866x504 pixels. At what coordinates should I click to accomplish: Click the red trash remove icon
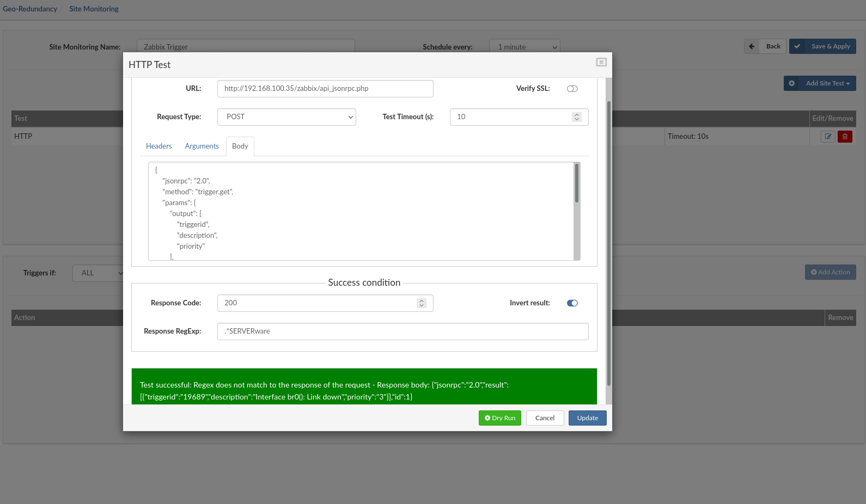pyautogui.click(x=845, y=137)
